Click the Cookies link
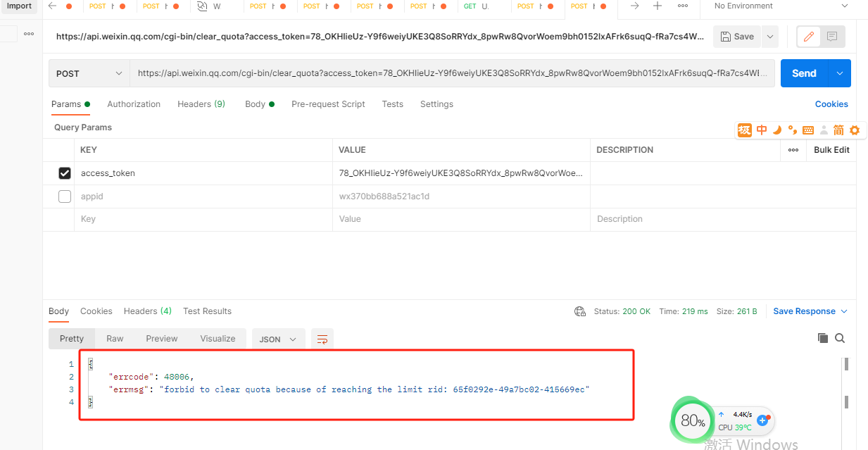868x450 pixels. point(831,104)
